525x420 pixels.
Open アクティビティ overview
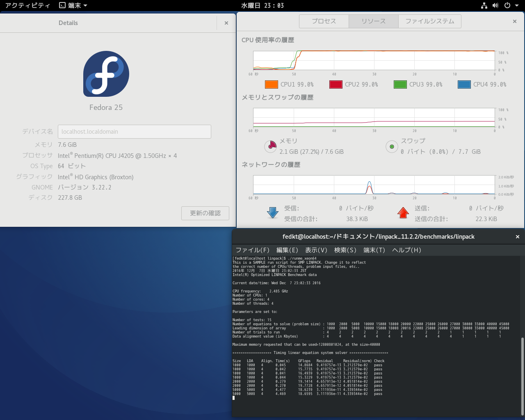(27, 5)
